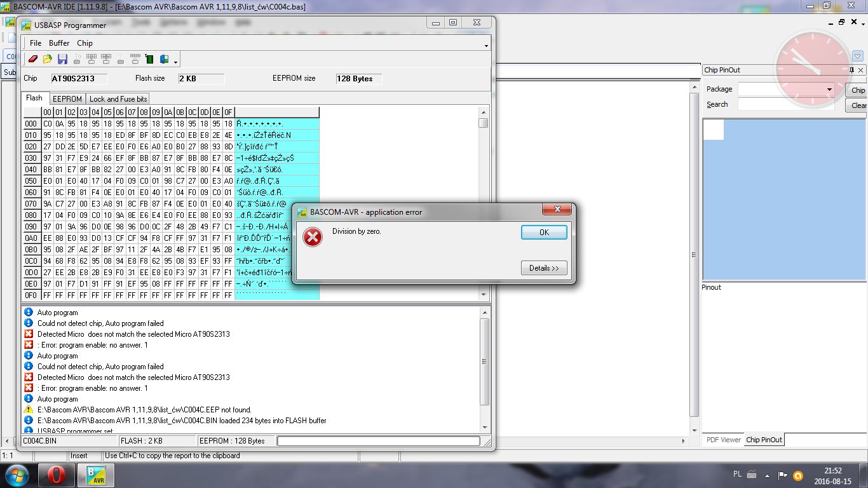Open the Chip menu in programmer
Image resolution: width=868 pixels, height=488 pixels.
coord(85,43)
